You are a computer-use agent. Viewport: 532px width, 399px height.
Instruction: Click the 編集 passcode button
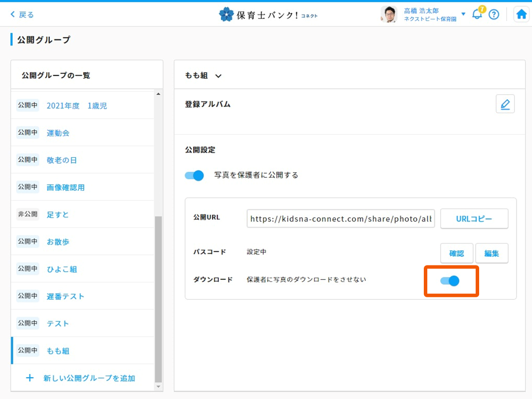[x=492, y=253]
